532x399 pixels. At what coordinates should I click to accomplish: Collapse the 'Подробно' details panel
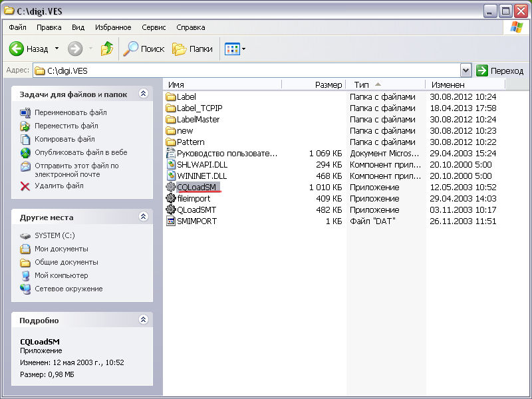[143, 320]
